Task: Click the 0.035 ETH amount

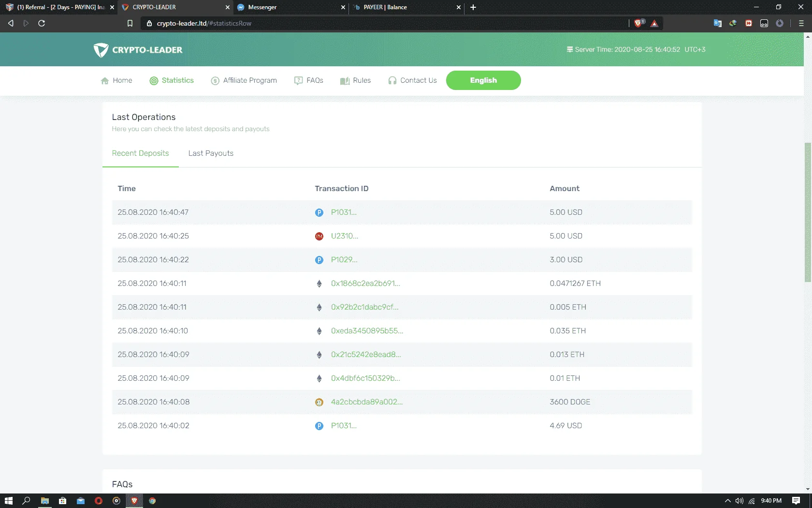Action: (x=568, y=331)
